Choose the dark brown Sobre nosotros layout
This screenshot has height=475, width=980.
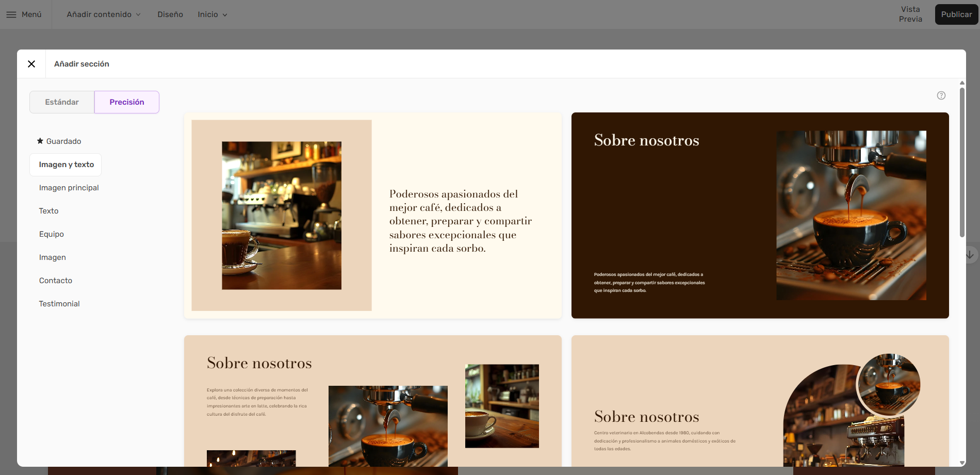click(x=760, y=216)
